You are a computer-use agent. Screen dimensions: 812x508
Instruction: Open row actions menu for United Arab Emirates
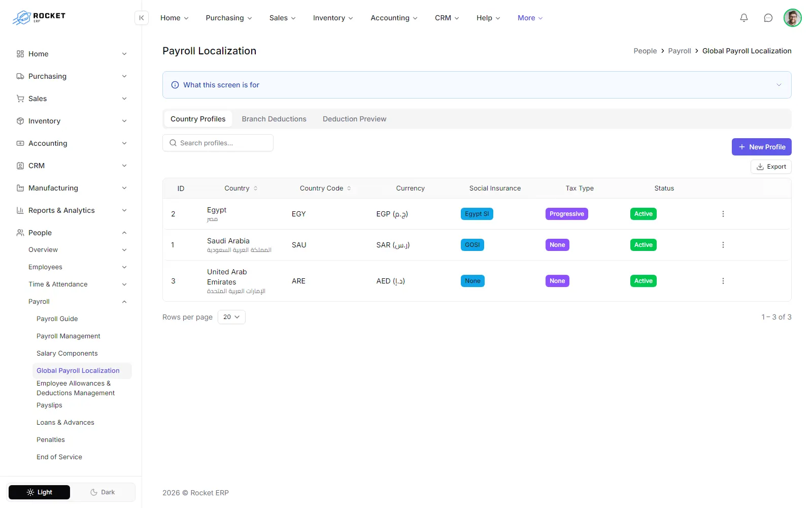[723, 281]
